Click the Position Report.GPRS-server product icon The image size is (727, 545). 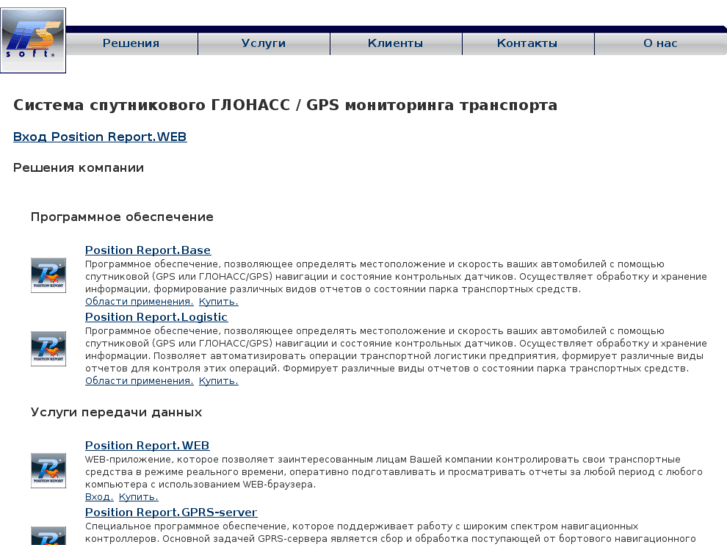click(48, 536)
